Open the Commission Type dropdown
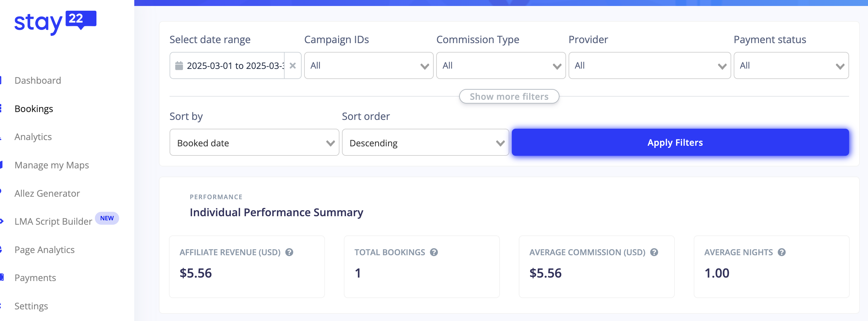 [x=501, y=65]
